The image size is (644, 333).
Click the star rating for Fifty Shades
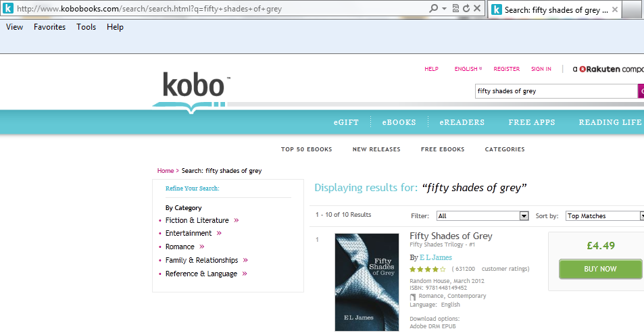[x=427, y=270]
